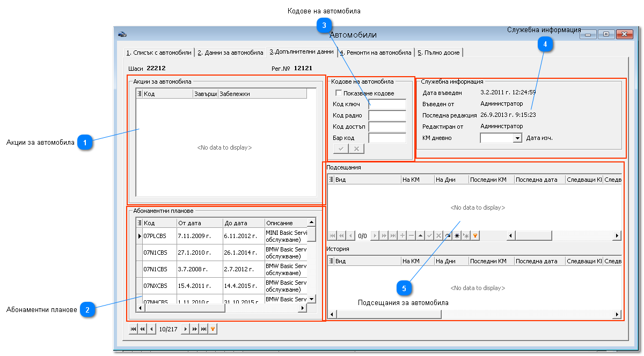Click the last-record icon in Подсещания navigator
Viewport: 644px width, 356px height.
393,235
